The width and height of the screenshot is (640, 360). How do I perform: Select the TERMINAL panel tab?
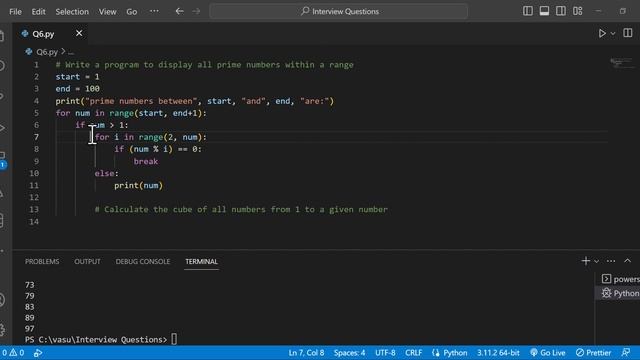(201, 261)
